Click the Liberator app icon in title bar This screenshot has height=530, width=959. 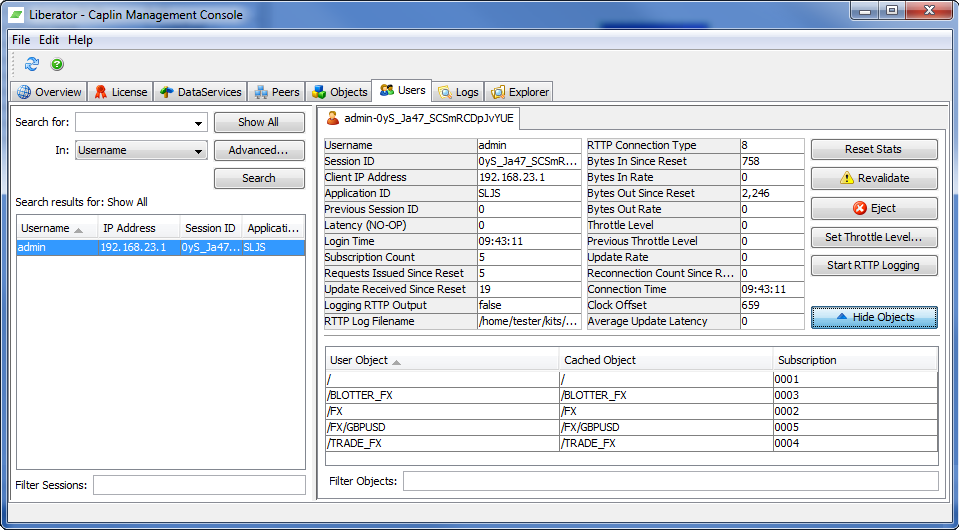(x=17, y=15)
